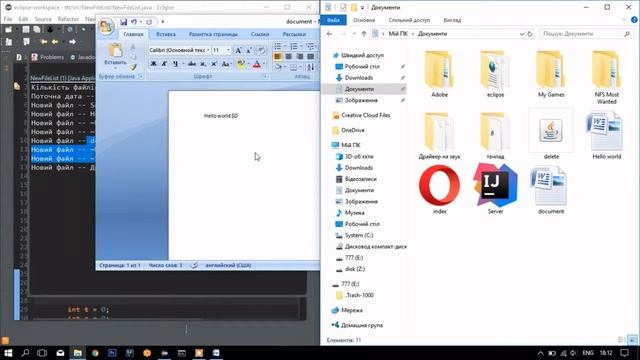Open Explorer's Вигляд ribbon tab
The width and height of the screenshot is (640, 360).
tap(452, 20)
